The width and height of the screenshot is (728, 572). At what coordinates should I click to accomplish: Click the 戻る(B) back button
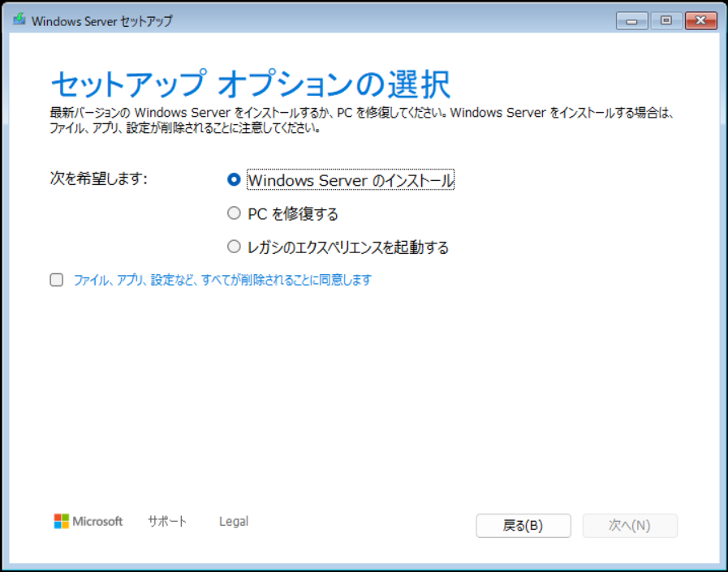tap(523, 526)
